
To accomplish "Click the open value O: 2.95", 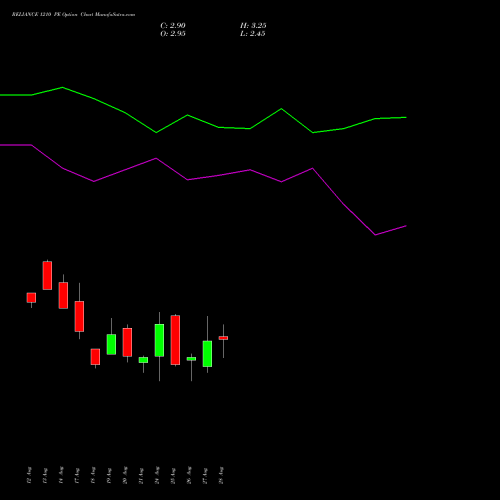I will 173,34.
